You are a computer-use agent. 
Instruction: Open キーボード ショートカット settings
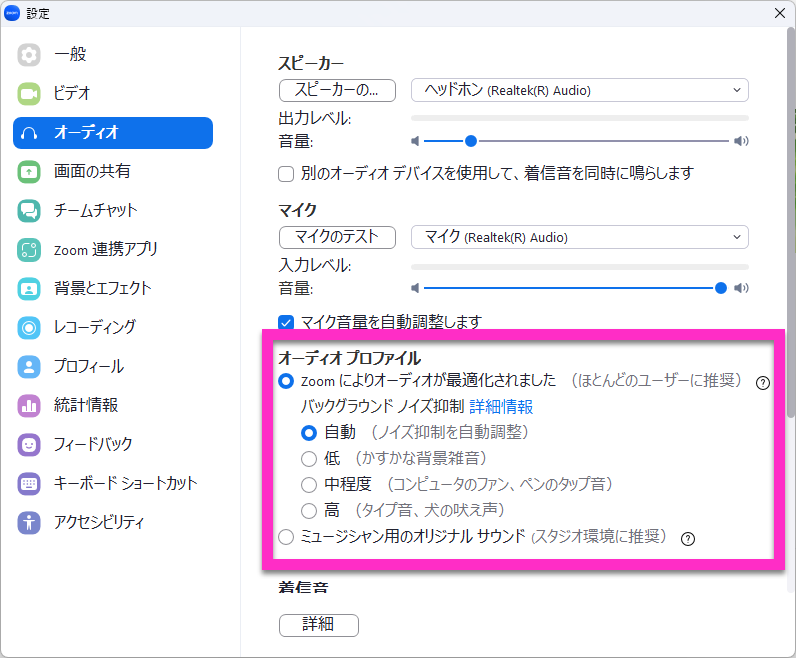click(113, 483)
